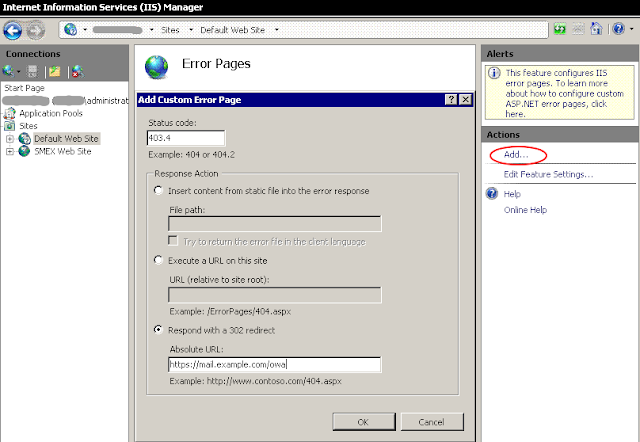This screenshot has height=442, width=640.
Task: Click the Error Pages globe icon
Action: coord(156,67)
